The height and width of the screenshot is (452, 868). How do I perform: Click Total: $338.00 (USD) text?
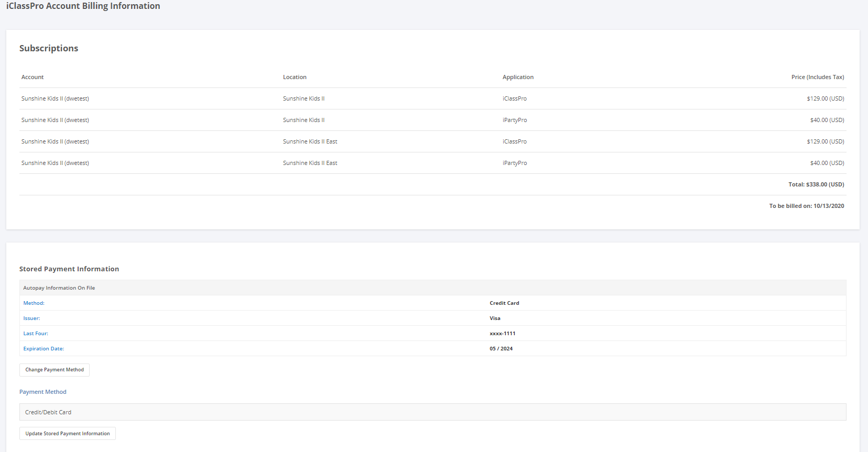[816, 184]
